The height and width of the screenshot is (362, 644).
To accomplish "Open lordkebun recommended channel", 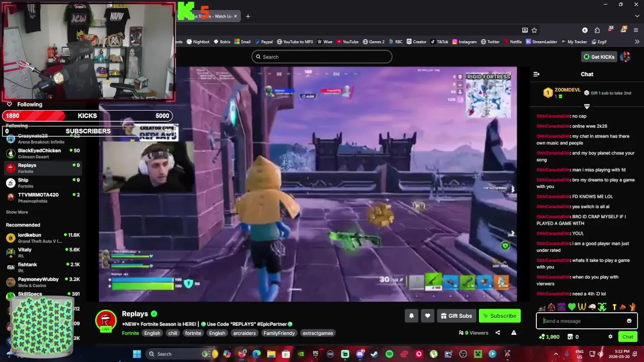I will (43, 238).
